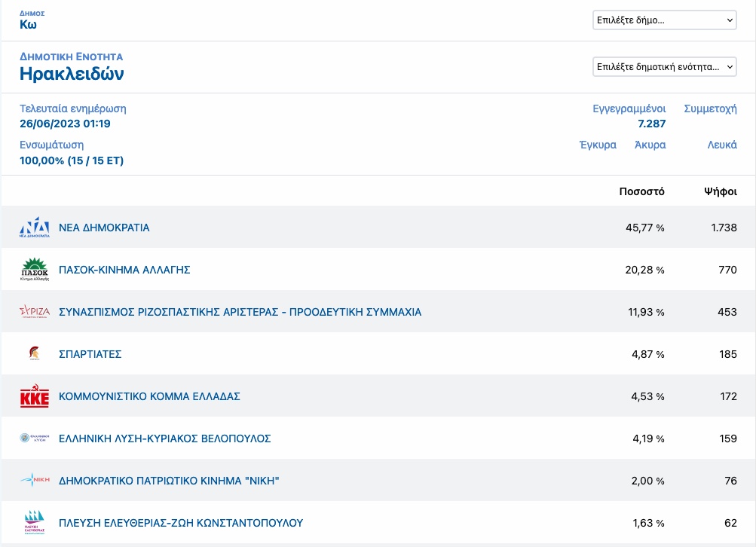Click the ΔΗΜΟΤΙΚΗ ΕΝΟΤΗΤΑ label
The width and height of the screenshot is (756, 547).
point(72,57)
